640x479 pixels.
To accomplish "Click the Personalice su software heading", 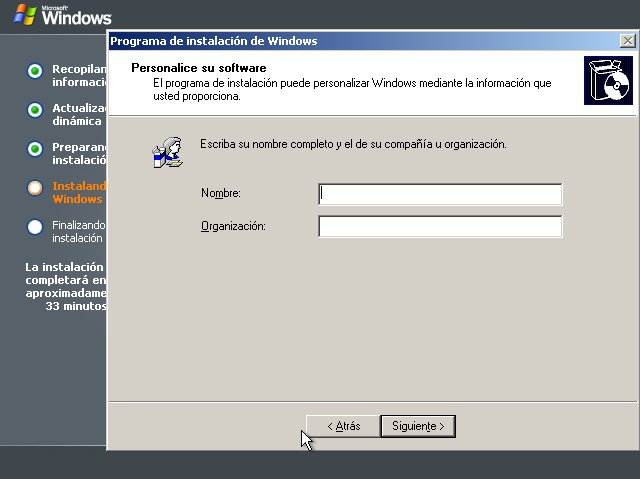I will tap(199, 68).
